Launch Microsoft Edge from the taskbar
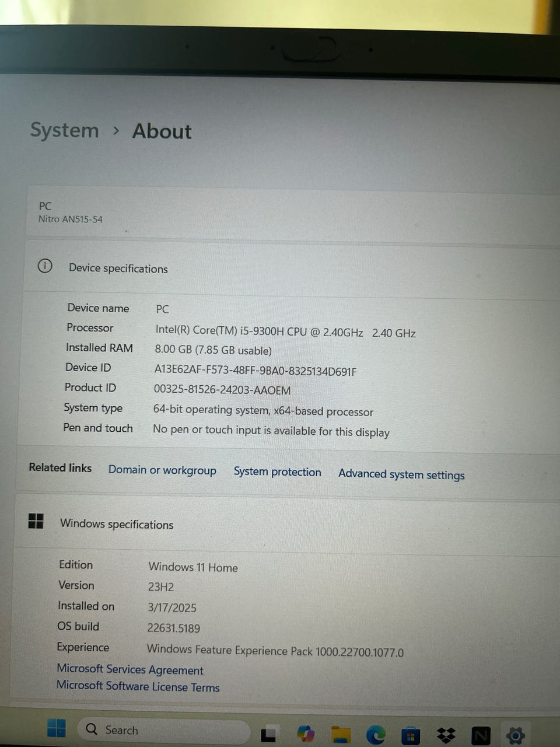Screen dimensions: 560x747 click(x=376, y=735)
